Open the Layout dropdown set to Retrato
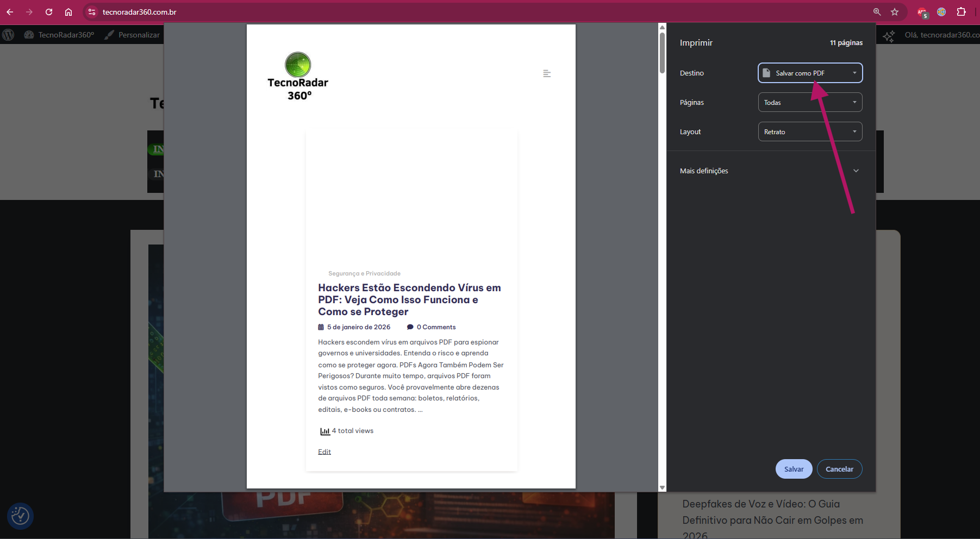 [x=810, y=131]
